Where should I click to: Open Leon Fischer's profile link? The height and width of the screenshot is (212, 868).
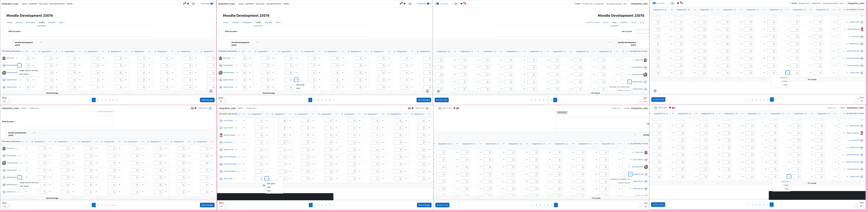[228, 120]
